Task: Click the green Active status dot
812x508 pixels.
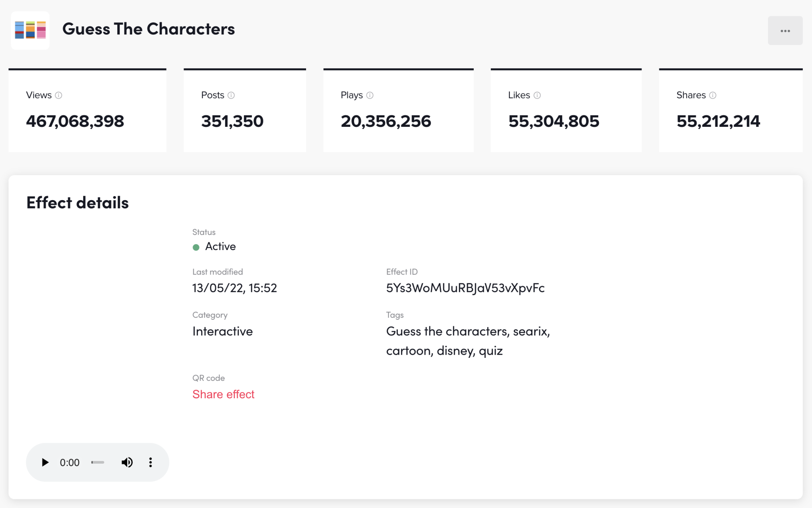Action: point(196,247)
